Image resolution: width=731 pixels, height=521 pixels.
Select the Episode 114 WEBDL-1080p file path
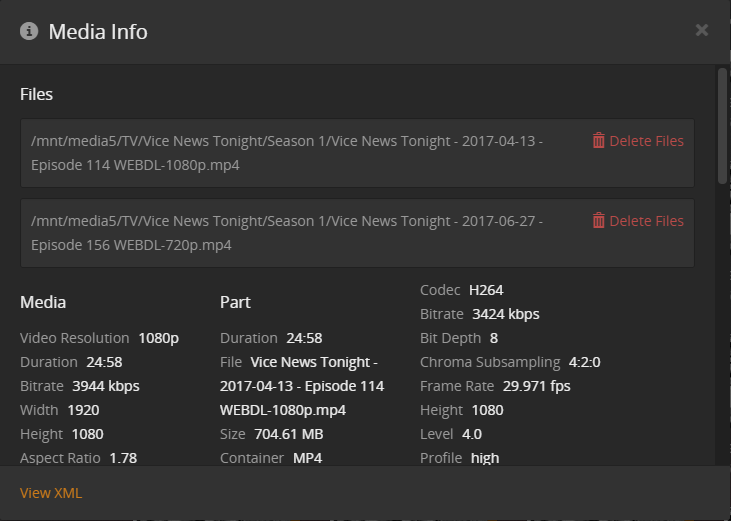(287, 153)
